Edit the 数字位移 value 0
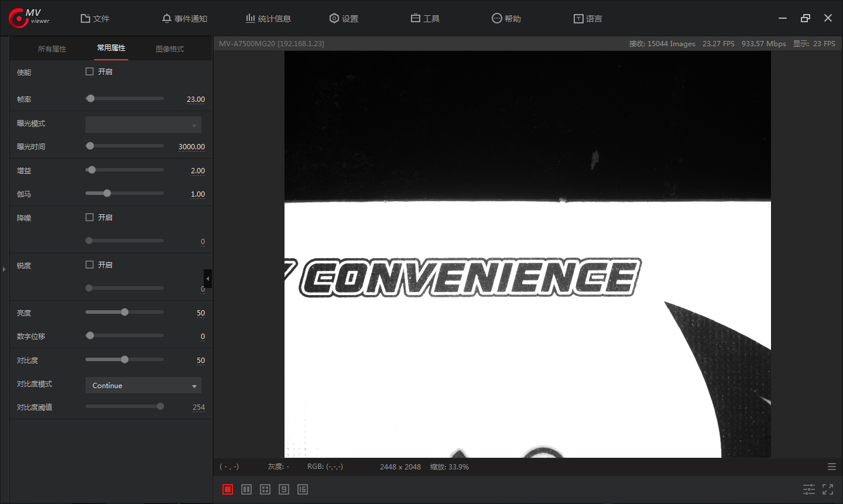This screenshot has height=504, width=843. (203, 337)
